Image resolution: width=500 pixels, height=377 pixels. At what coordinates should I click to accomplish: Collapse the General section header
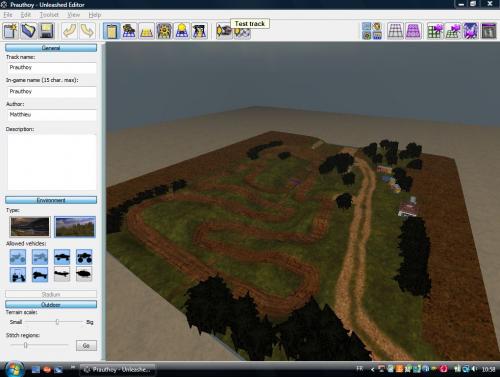point(51,48)
